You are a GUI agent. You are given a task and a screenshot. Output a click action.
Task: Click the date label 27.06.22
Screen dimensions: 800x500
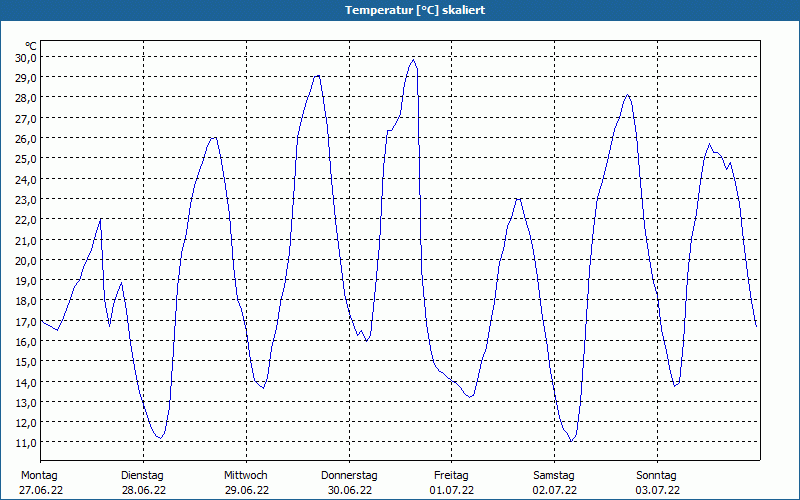click(x=40, y=490)
